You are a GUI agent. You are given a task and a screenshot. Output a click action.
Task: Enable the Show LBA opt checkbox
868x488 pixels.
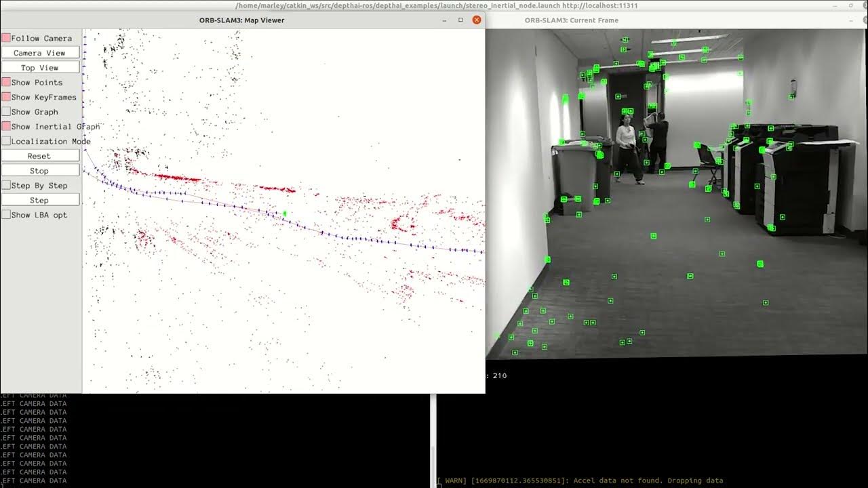[6, 215]
